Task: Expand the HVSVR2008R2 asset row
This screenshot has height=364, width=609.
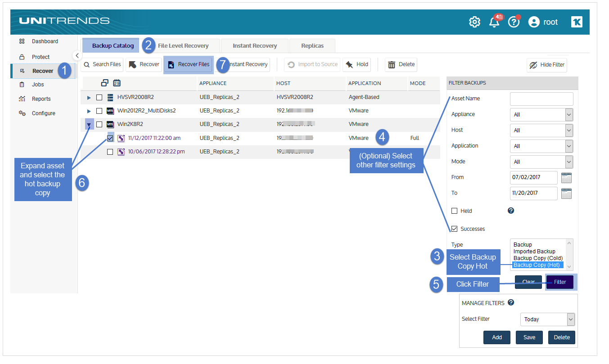Action: pos(89,97)
